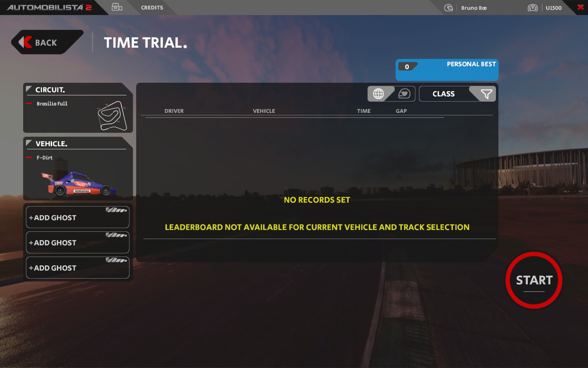Viewport: 588px width, 368px height.
Task: Click the leaderboard not available message
Action: pyautogui.click(x=317, y=227)
